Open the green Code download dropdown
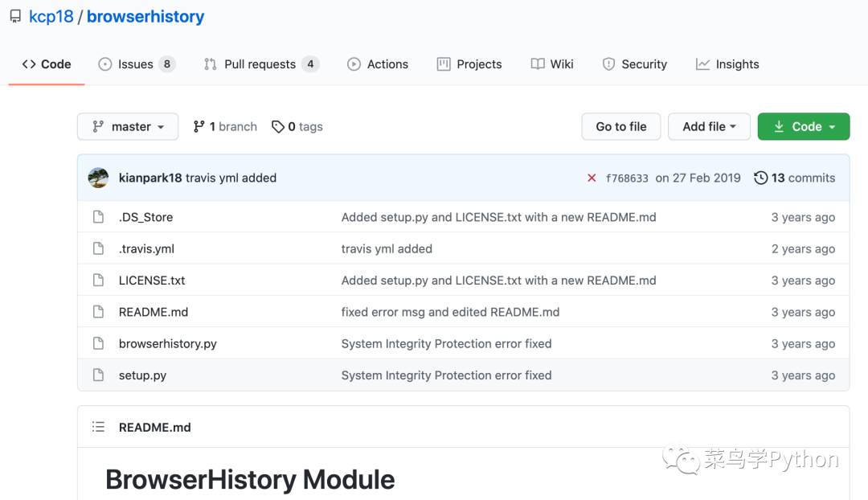 (x=804, y=127)
